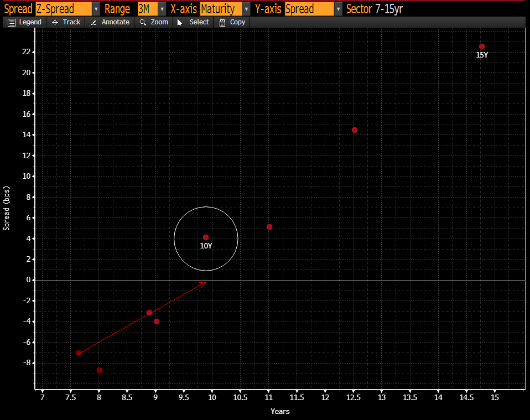Click the Sector 7-15yr text
The width and height of the screenshot is (530, 420).
click(375, 9)
